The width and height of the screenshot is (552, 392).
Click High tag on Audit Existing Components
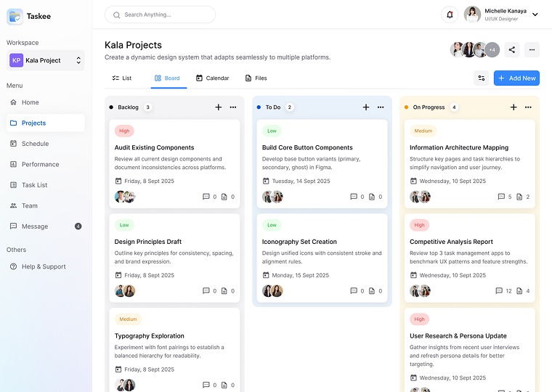point(124,131)
